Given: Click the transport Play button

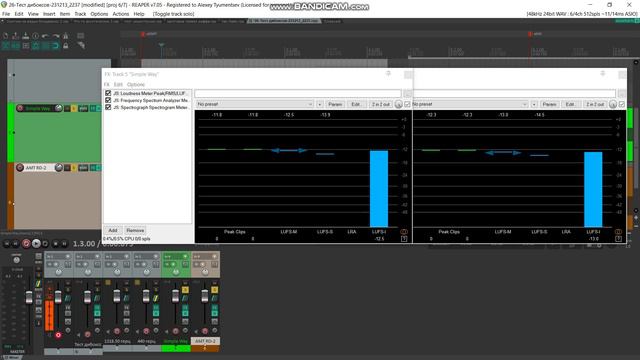Looking at the screenshot, I should tap(36, 244).
